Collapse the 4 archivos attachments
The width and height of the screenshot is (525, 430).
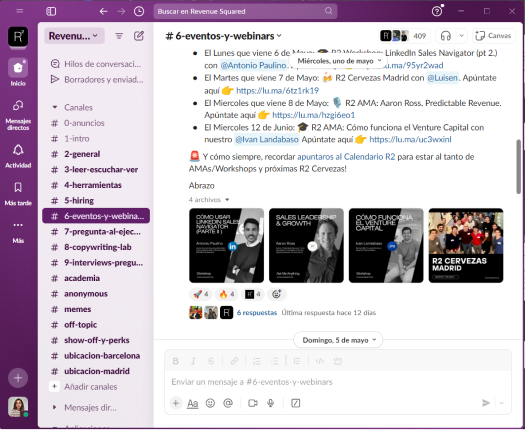tap(209, 200)
